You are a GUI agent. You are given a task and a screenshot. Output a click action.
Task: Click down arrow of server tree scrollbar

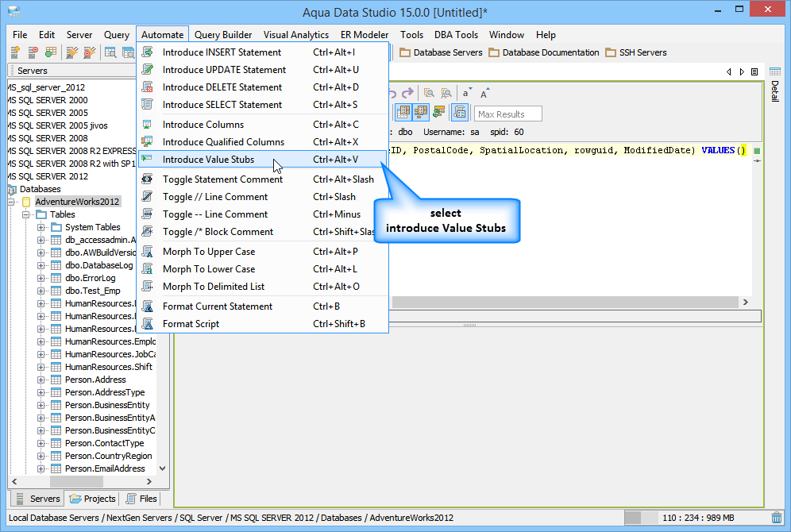coord(163,468)
